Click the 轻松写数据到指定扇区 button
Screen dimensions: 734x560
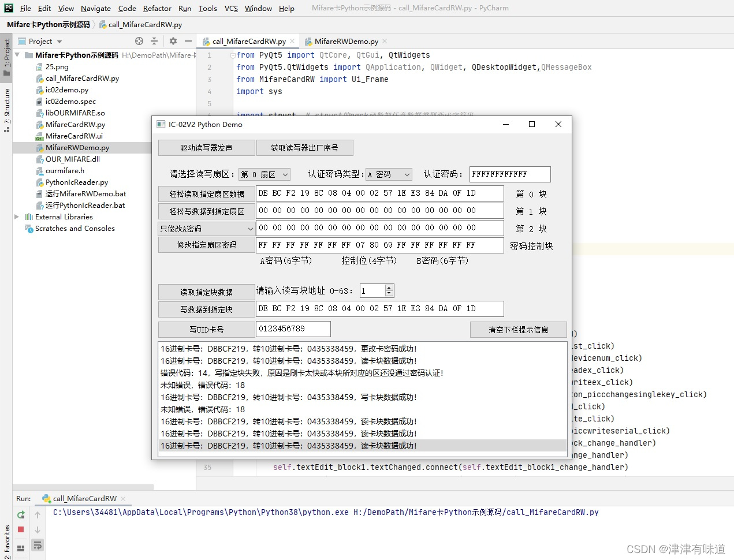[x=207, y=211]
